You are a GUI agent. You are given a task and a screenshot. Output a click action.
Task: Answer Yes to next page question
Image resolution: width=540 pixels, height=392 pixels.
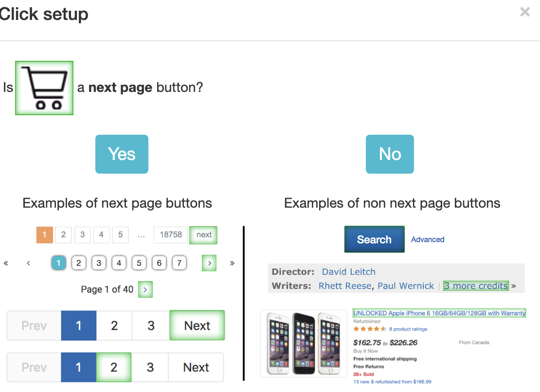coord(122,154)
